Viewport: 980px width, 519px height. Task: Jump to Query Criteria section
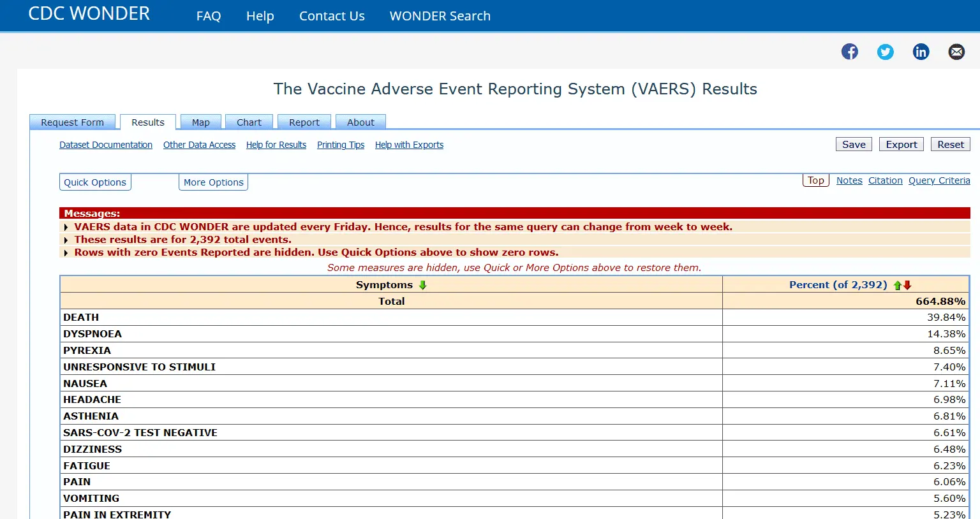pos(939,180)
